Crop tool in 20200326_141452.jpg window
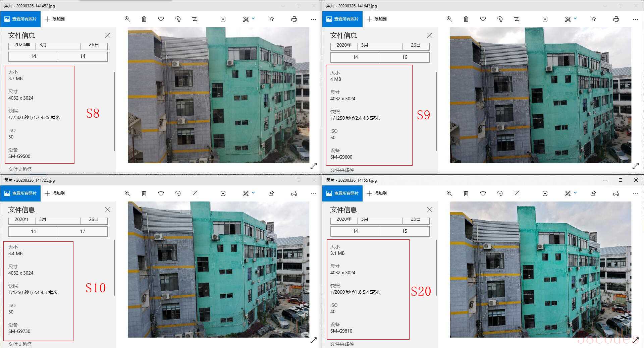Screen dimensions: 644x348 click(x=195, y=19)
